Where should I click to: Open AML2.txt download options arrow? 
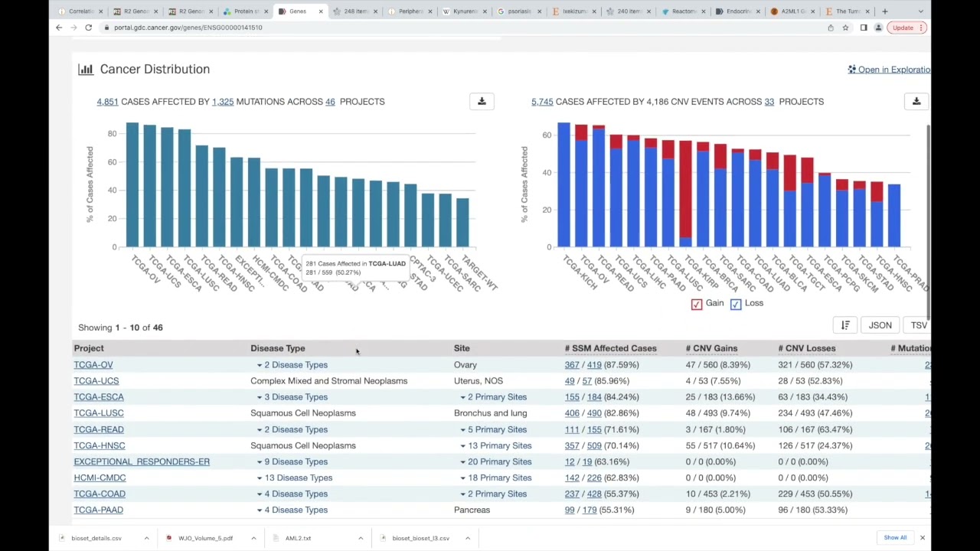(360, 538)
